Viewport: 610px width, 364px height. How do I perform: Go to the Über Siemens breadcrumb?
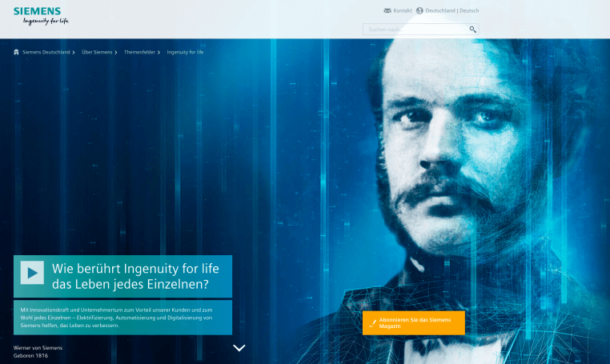97,52
